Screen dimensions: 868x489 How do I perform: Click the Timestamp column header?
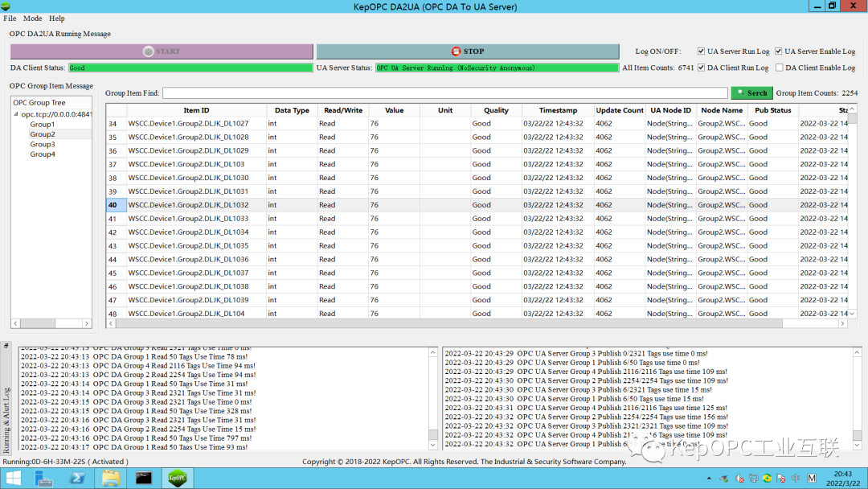click(558, 110)
